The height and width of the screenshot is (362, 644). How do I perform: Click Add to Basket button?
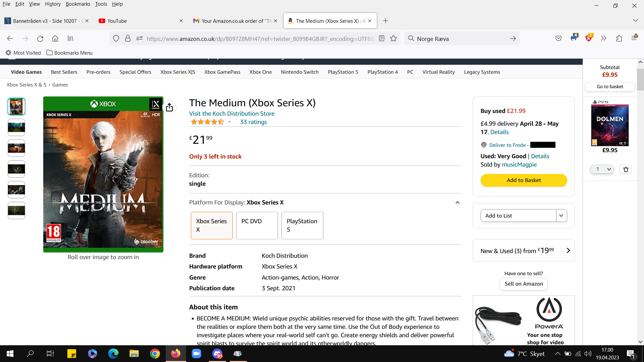524,180
